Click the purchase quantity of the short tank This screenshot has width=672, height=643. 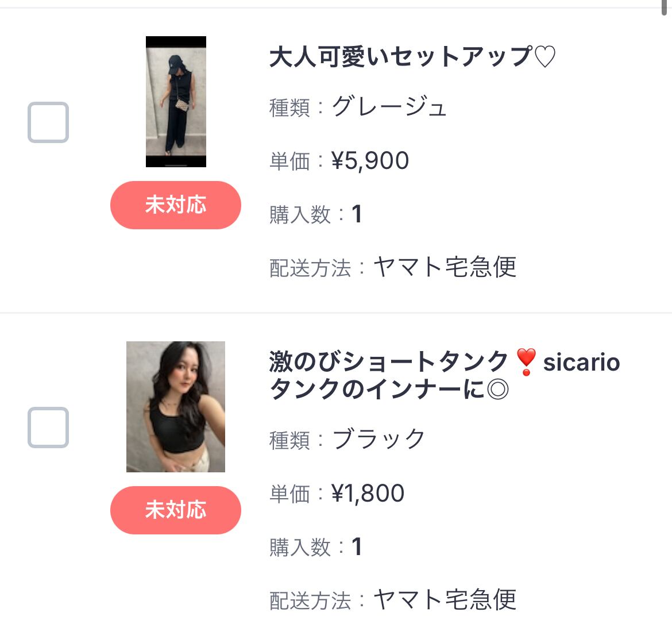pos(357,547)
